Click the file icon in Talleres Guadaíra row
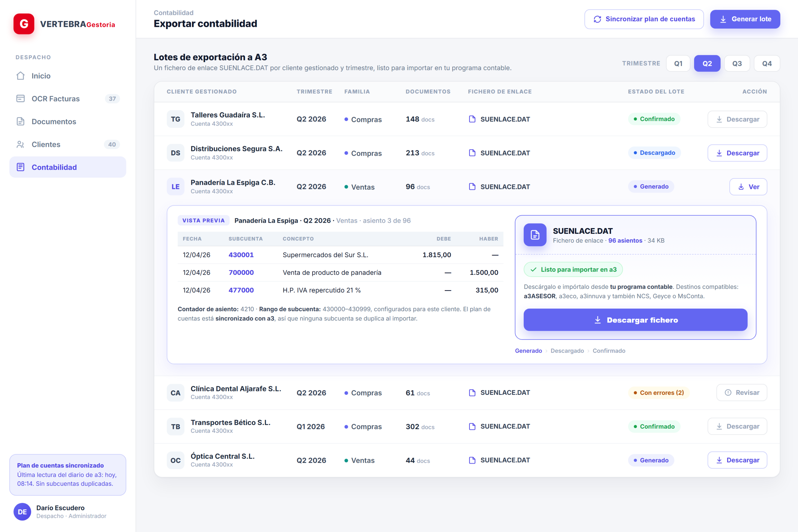This screenshot has height=532, width=798. pyautogui.click(x=472, y=119)
